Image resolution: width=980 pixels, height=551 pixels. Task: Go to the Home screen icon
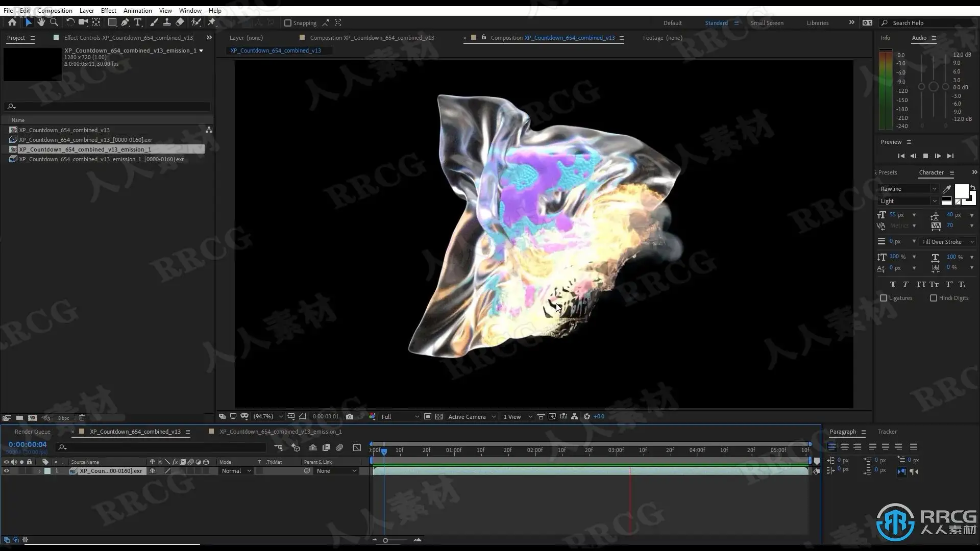tap(12, 22)
